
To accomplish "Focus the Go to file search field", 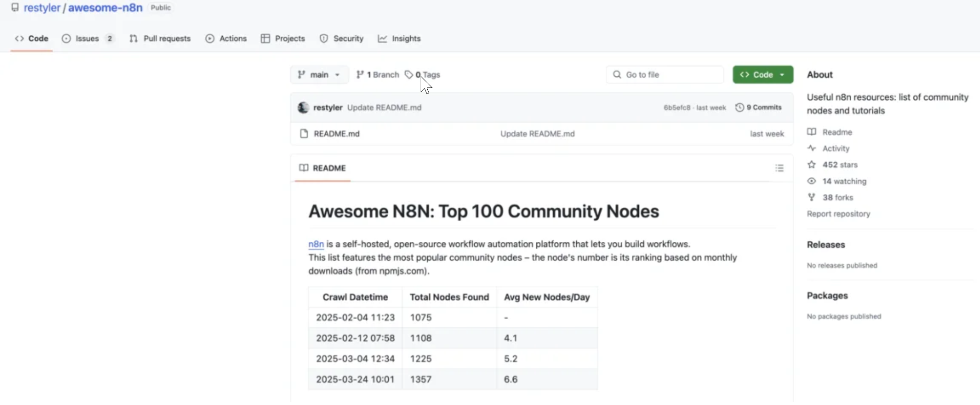I will [x=665, y=75].
